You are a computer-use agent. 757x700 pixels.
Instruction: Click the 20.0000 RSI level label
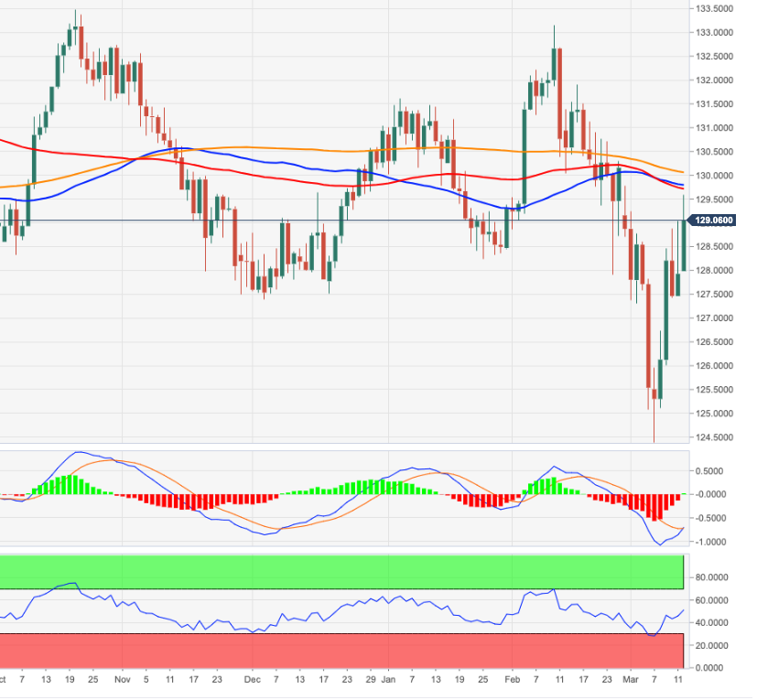point(717,646)
